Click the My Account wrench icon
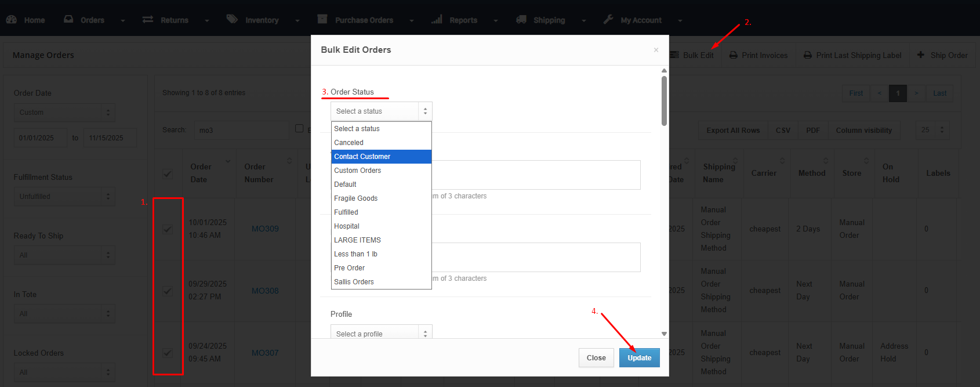 608,20
